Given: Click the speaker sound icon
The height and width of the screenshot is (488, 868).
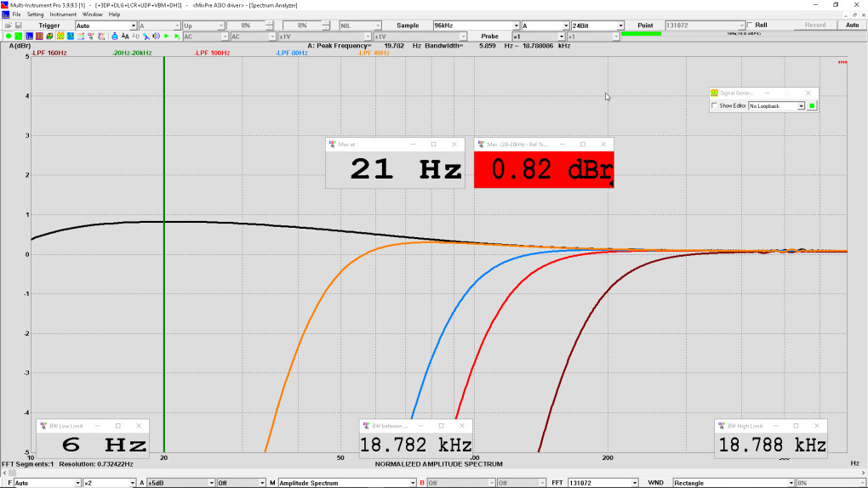Looking at the screenshot, I should point(156,37).
